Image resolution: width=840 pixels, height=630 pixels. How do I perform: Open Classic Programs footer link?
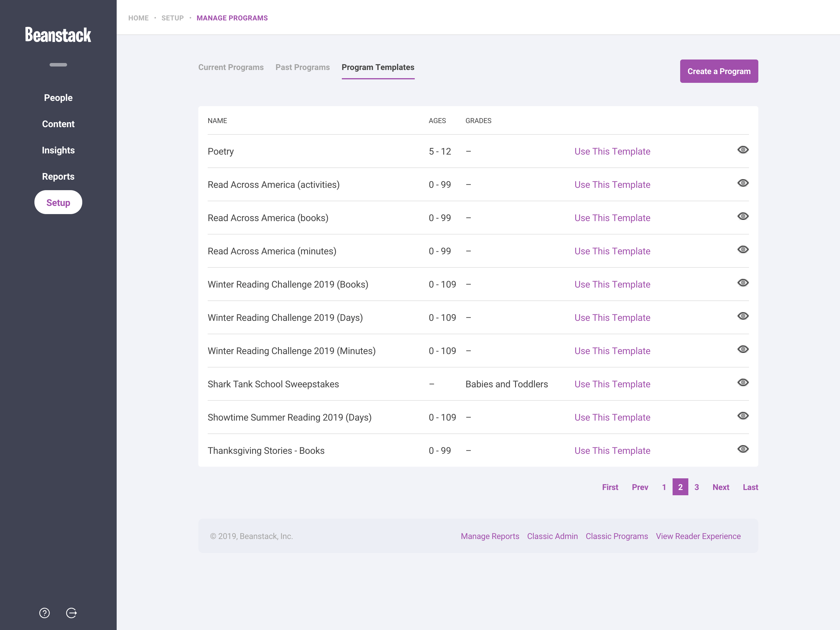coord(617,536)
